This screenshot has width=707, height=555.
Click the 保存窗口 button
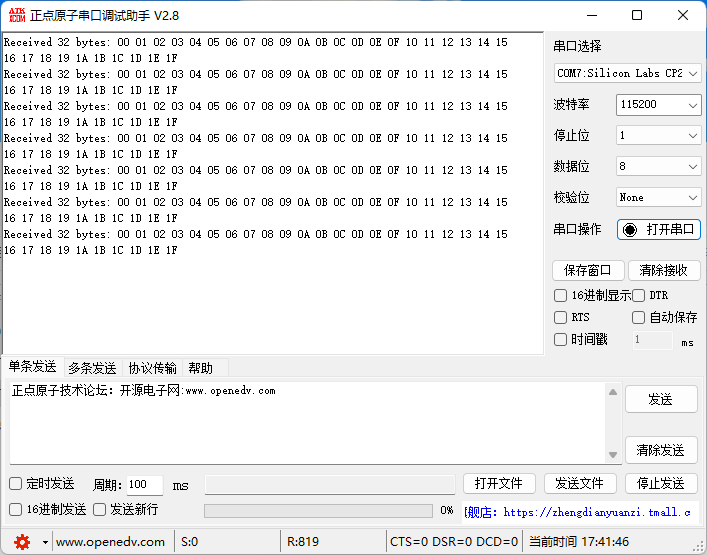pos(588,271)
